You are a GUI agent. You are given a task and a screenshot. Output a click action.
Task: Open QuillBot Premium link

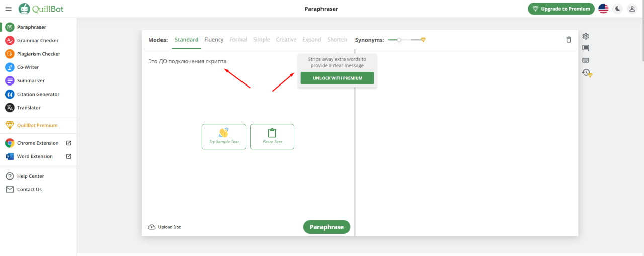point(38,125)
